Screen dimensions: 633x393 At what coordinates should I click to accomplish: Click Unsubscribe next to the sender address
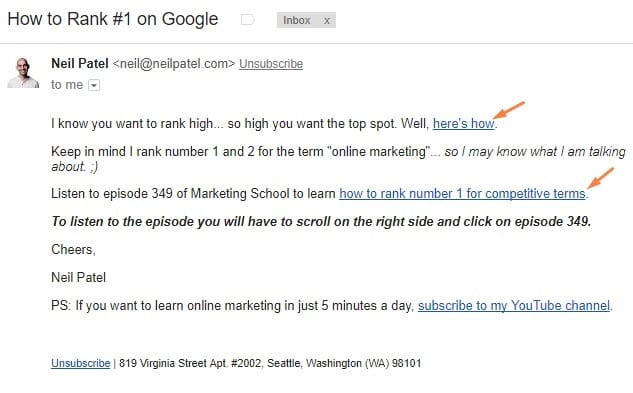(271, 64)
